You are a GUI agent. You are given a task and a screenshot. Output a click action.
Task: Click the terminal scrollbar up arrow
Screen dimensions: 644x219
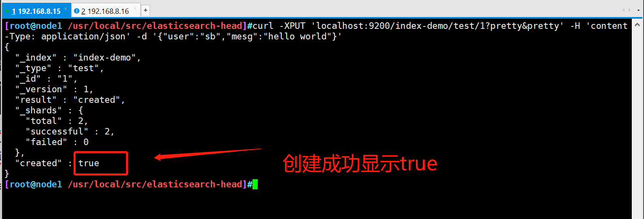[x=637, y=25]
